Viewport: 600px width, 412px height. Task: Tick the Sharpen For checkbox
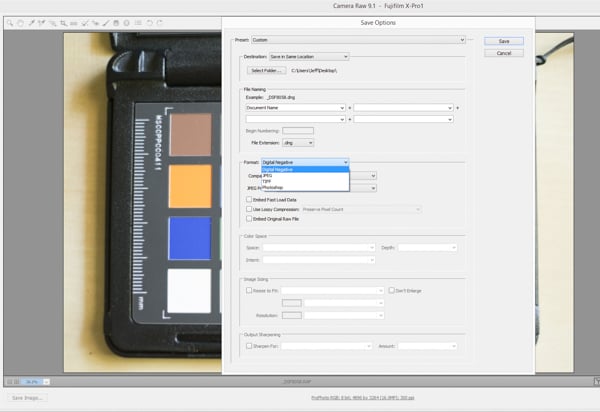pyautogui.click(x=249, y=346)
